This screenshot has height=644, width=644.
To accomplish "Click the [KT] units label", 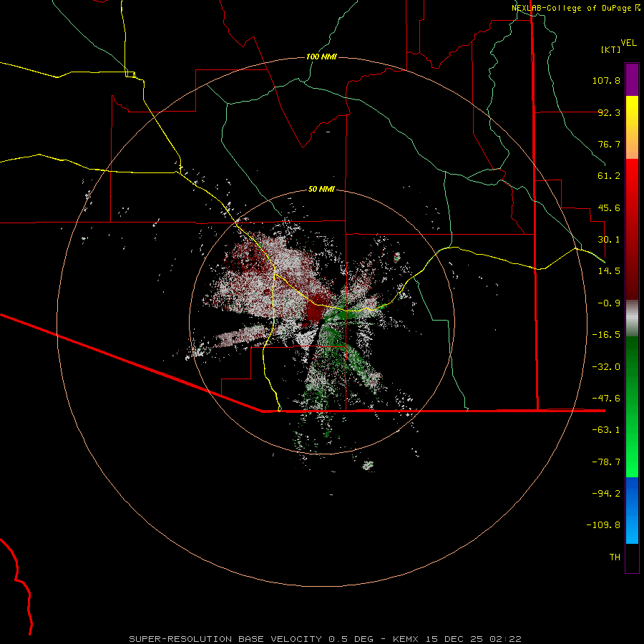I will [x=611, y=49].
